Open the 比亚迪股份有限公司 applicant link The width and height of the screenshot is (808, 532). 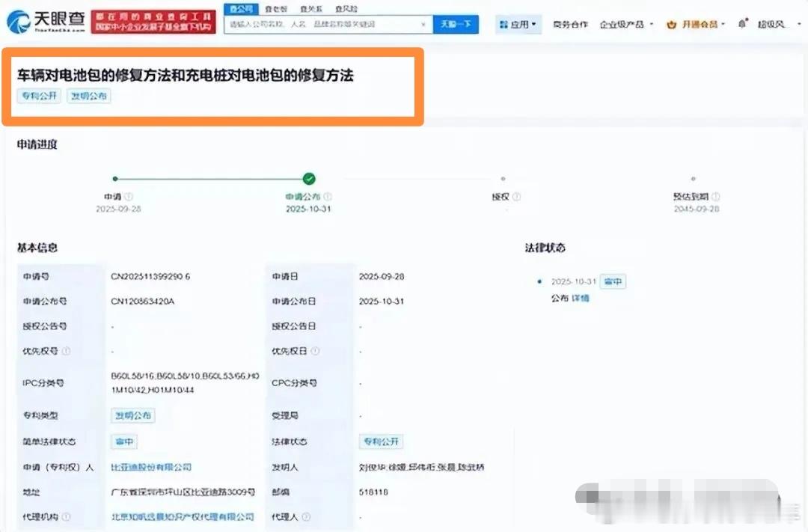tap(151, 467)
